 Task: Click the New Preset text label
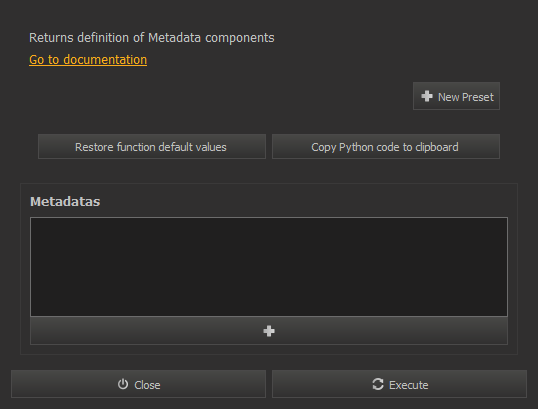point(466,97)
